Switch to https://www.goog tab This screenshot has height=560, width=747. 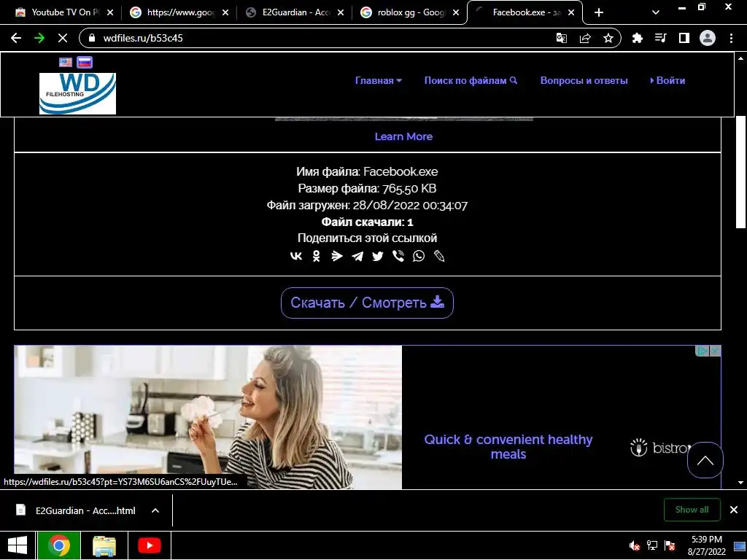(x=179, y=12)
